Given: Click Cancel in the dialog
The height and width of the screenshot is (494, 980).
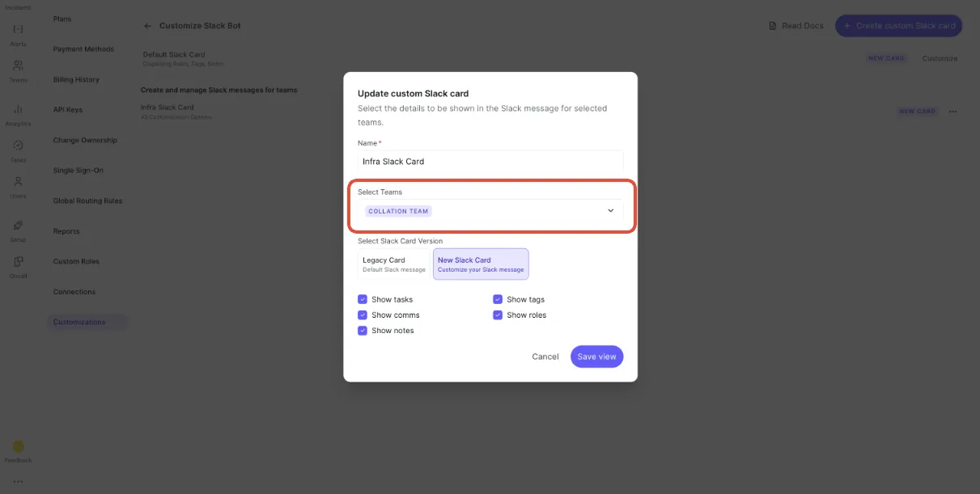Looking at the screenshot, I should 545,357.
